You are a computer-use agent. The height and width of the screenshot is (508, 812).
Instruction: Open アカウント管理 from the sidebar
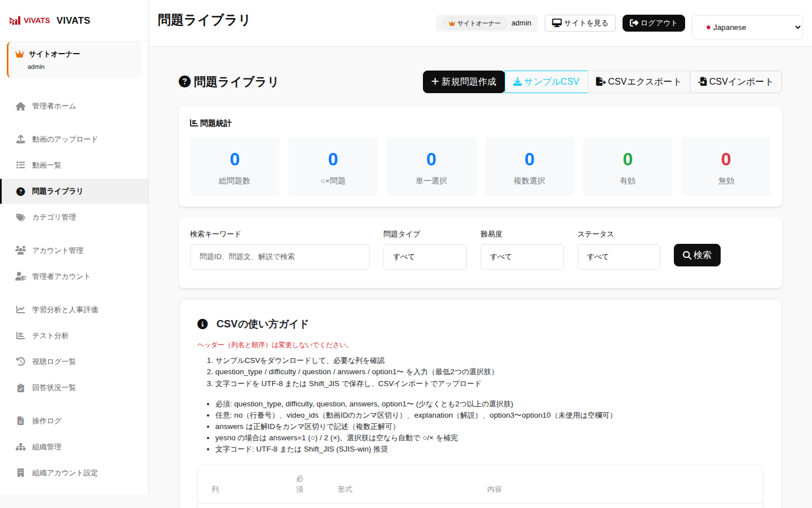point(74,251)
